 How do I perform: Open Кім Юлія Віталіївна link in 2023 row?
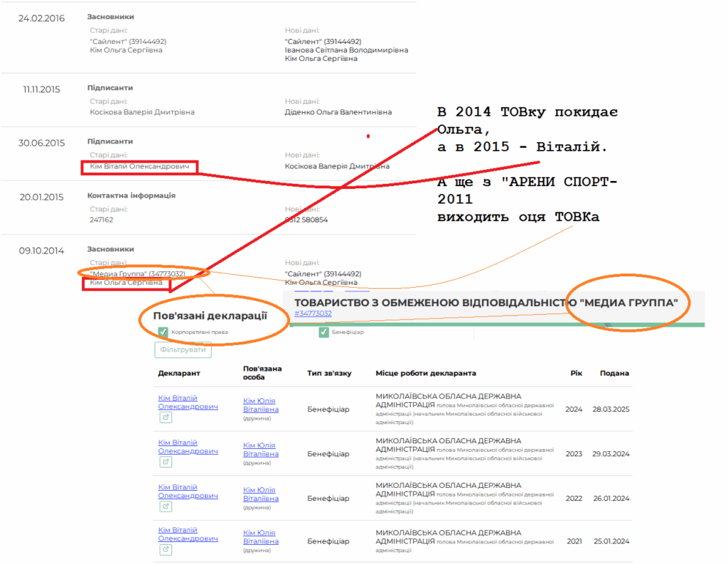(260, 450)
